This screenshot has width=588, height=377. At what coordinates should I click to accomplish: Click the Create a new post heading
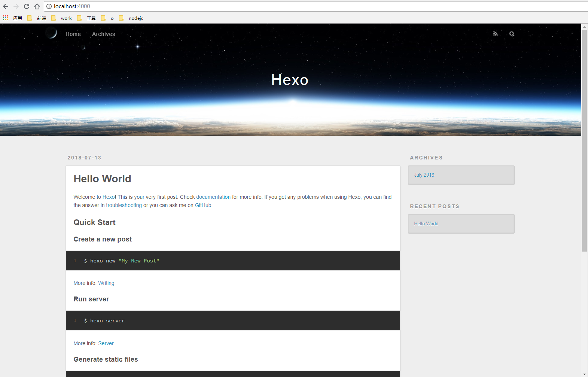click(x=103, y=239)
